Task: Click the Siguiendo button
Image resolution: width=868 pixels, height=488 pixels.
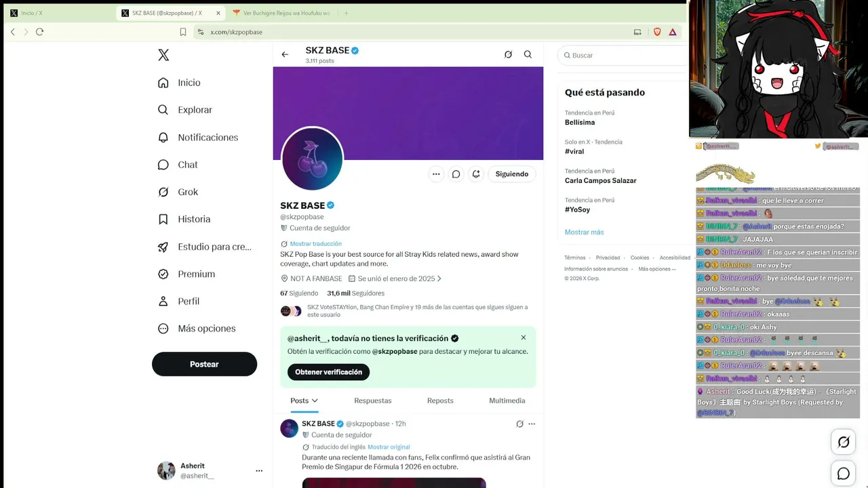Action: pyautogui.click(x=512, y=174)
